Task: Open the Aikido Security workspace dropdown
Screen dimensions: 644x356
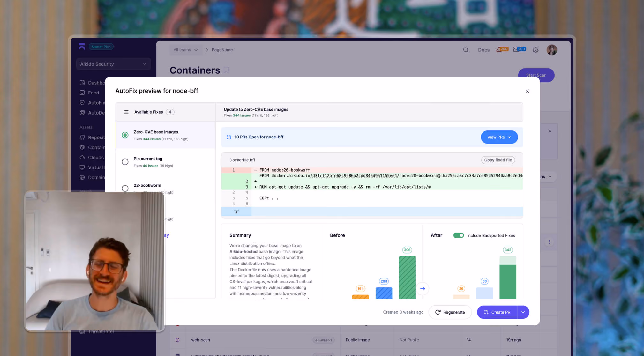Action: pos(113,64)
